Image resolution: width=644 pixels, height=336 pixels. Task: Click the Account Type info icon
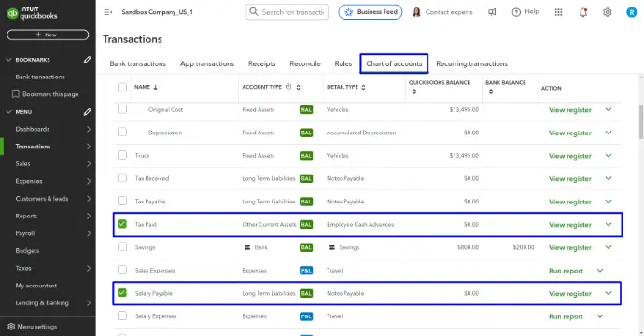(288, 87)
